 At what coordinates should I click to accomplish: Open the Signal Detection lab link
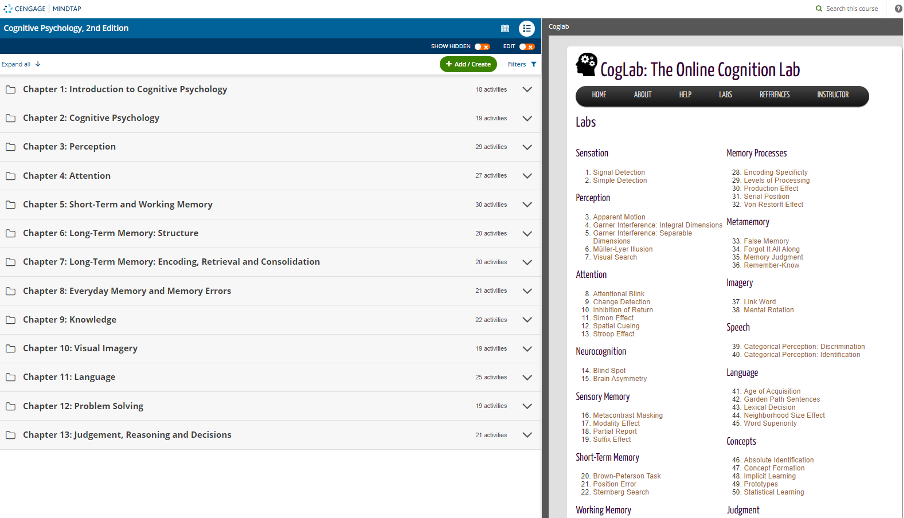[x=619, y=172]
